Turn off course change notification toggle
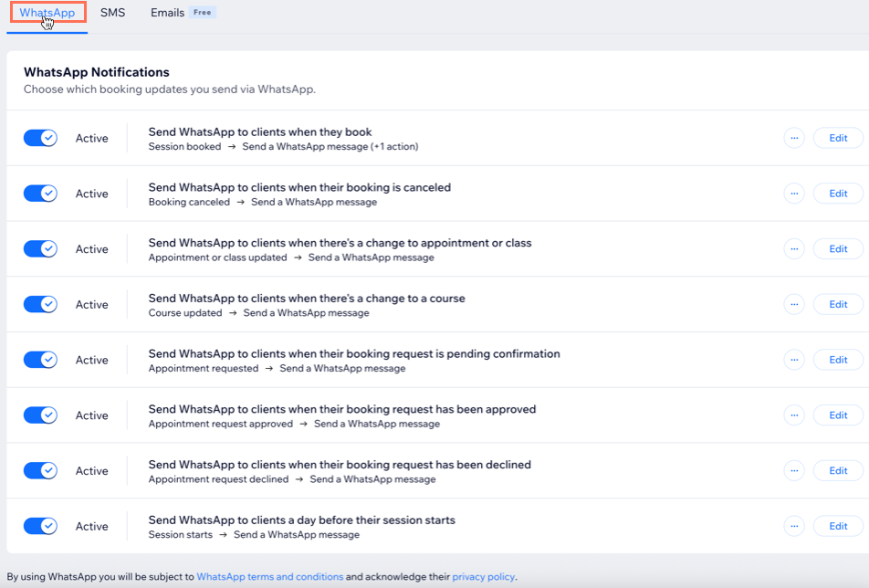 40,304
